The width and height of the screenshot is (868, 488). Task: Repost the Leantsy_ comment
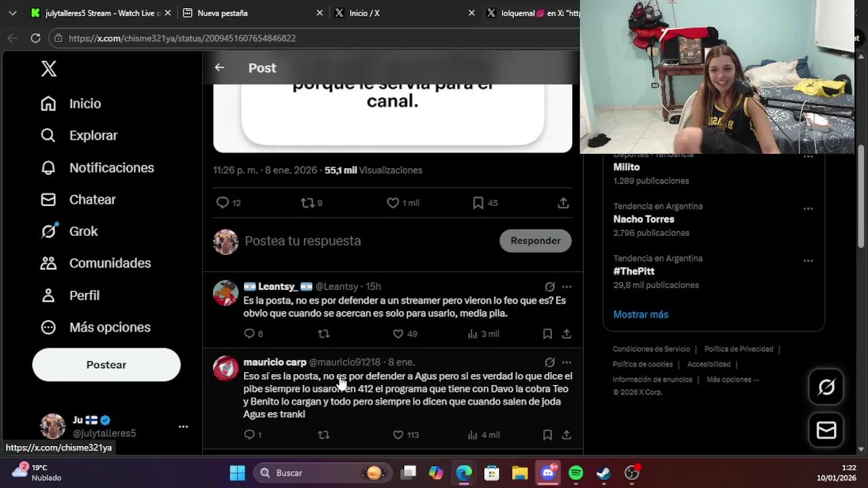tap(323, 333)
